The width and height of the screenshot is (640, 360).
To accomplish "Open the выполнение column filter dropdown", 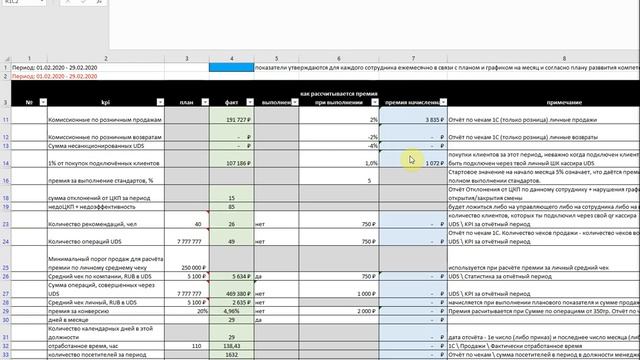I will tap(295, 102).
